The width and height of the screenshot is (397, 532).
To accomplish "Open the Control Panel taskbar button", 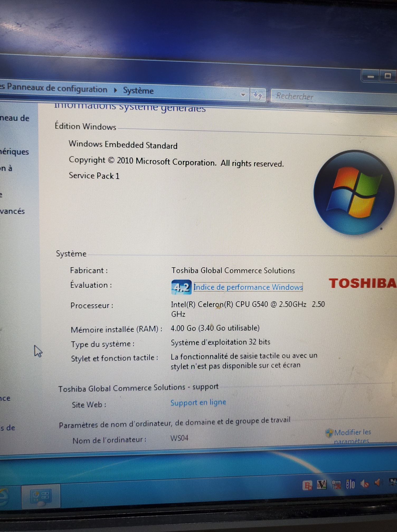I will (41, 496).
